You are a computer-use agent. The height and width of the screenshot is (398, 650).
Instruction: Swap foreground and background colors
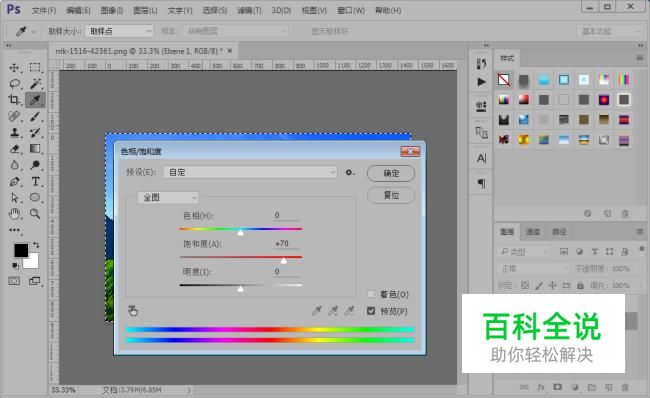(x=36, y=245)
